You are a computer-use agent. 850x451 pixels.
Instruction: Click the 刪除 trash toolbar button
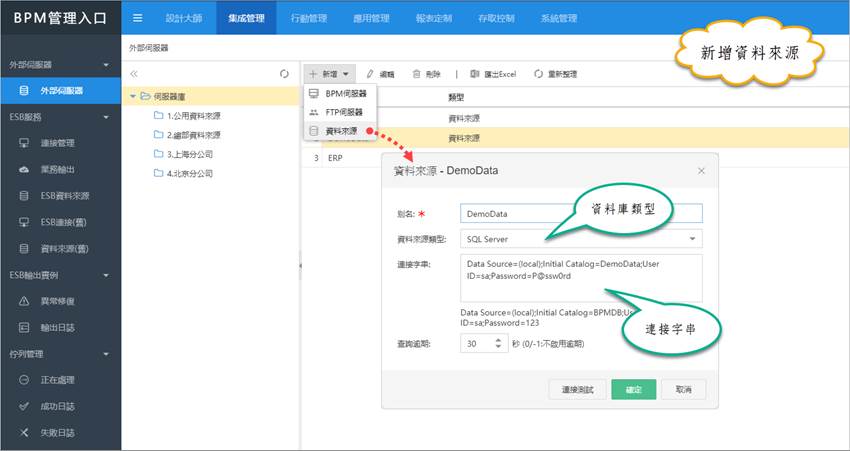pyautogui.click(x=427, y=74)
